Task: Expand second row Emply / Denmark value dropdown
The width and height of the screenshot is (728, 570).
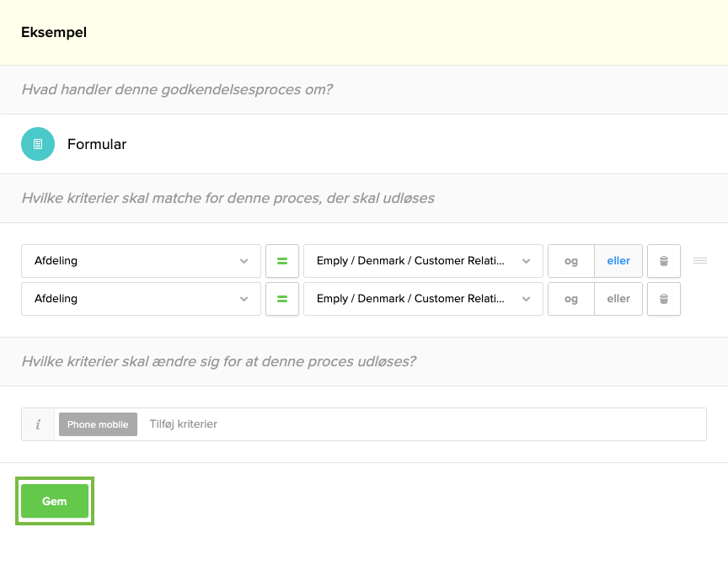Action: 423,299
